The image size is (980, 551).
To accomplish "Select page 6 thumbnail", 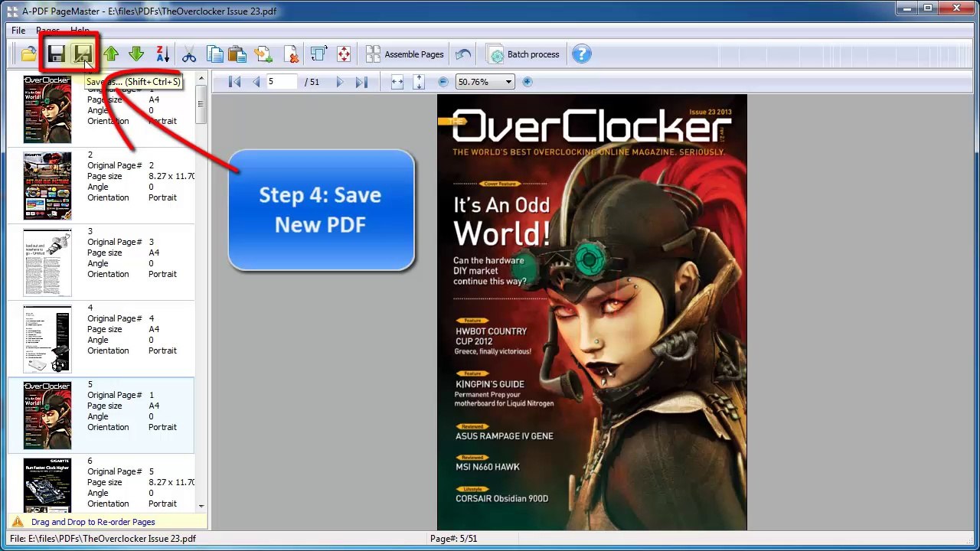I will pos(47,485).
